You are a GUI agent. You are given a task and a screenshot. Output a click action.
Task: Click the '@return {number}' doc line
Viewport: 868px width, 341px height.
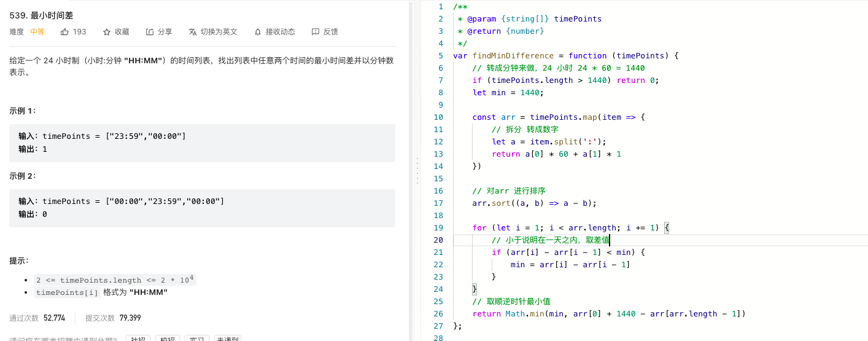click(501, 31)
